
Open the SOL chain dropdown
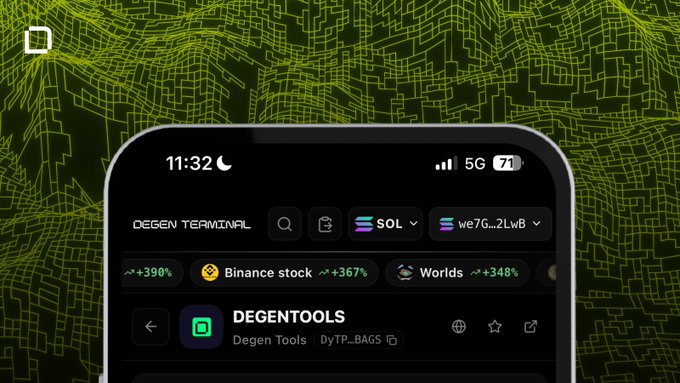coord(386,224)
